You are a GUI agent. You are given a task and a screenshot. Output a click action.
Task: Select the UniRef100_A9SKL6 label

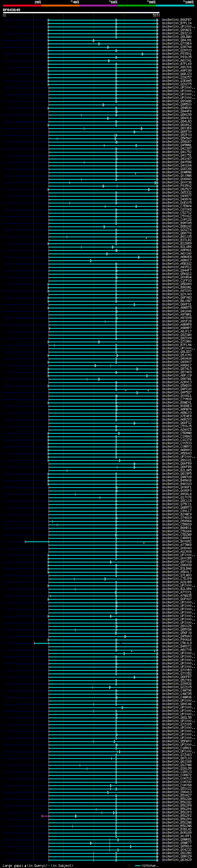177,494
